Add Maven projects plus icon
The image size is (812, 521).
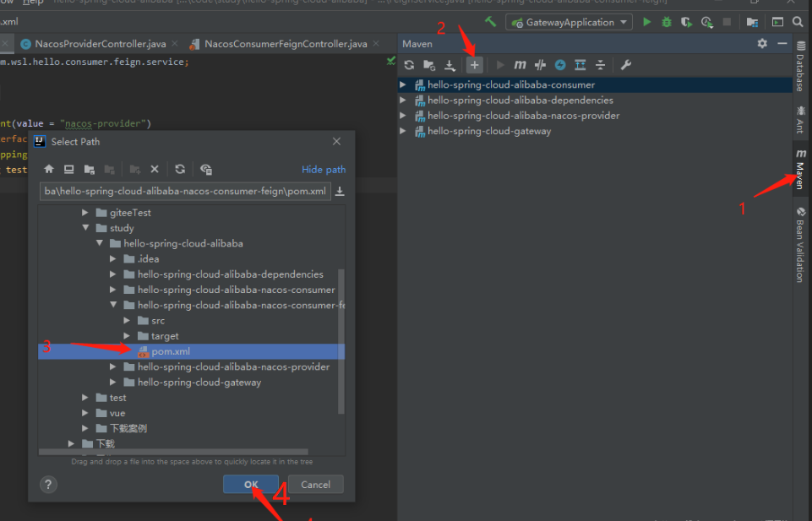pos(474,65)
